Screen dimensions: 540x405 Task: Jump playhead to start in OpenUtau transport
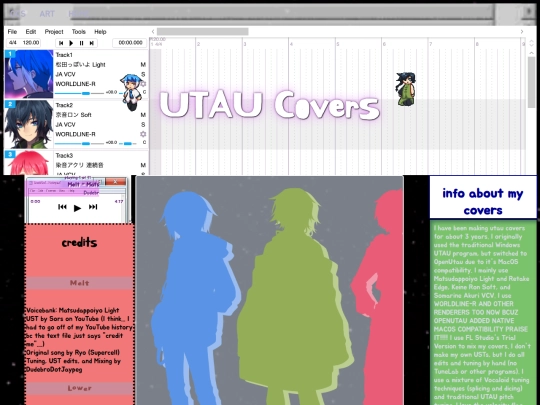pos(61,43)
